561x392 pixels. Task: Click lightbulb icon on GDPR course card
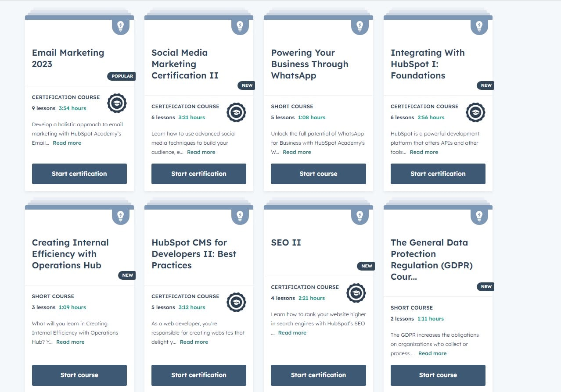[x=479, y=216]
